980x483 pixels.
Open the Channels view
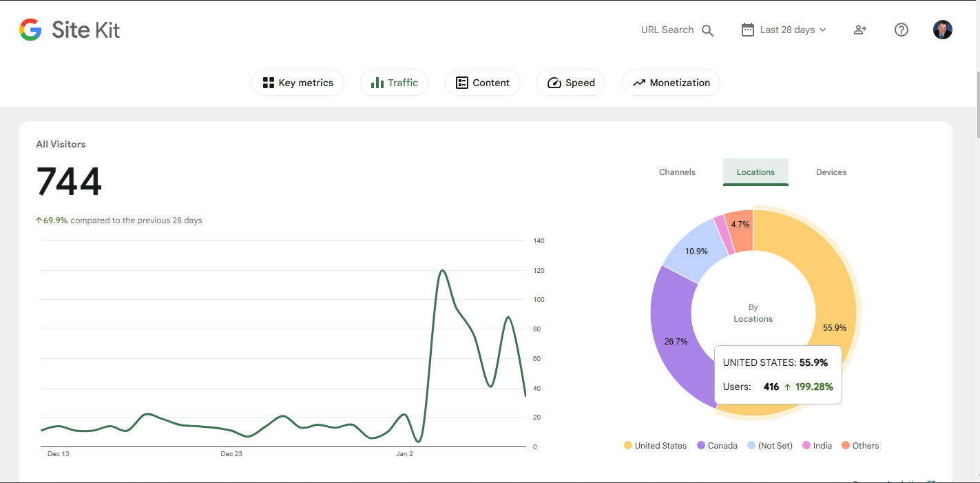click(676, 172)
